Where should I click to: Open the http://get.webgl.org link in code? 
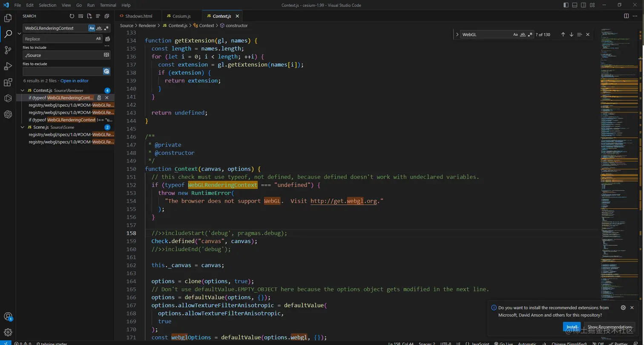pos(344,201)
